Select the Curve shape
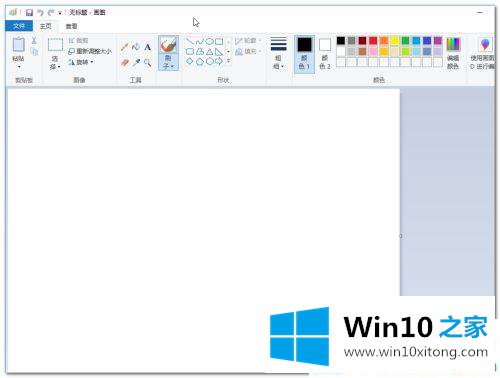Viewport: 500px width, 378px height. 200,42
